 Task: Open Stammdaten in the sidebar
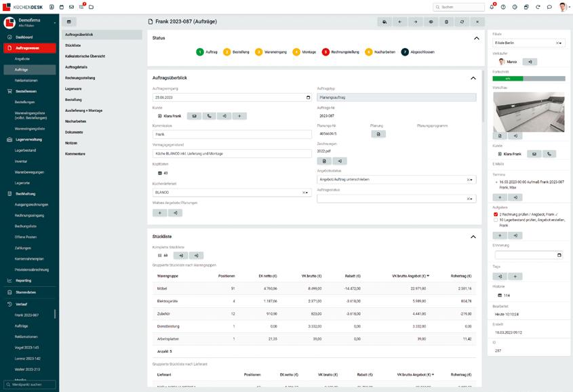26,292
